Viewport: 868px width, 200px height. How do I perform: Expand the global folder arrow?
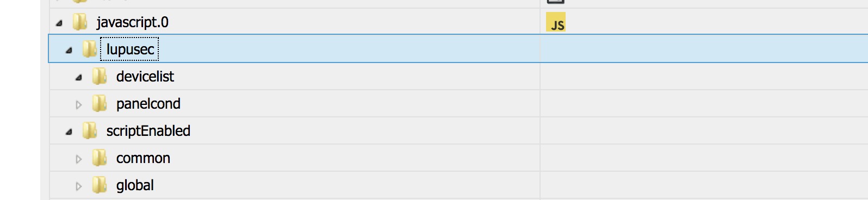click(x=79, y=186)
